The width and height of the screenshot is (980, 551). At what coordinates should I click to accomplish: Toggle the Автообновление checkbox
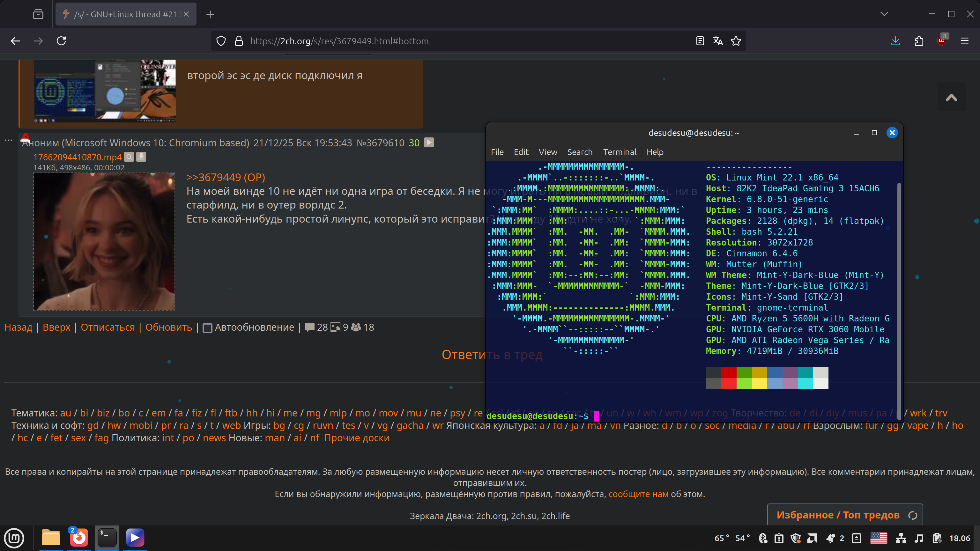[207, 328]
